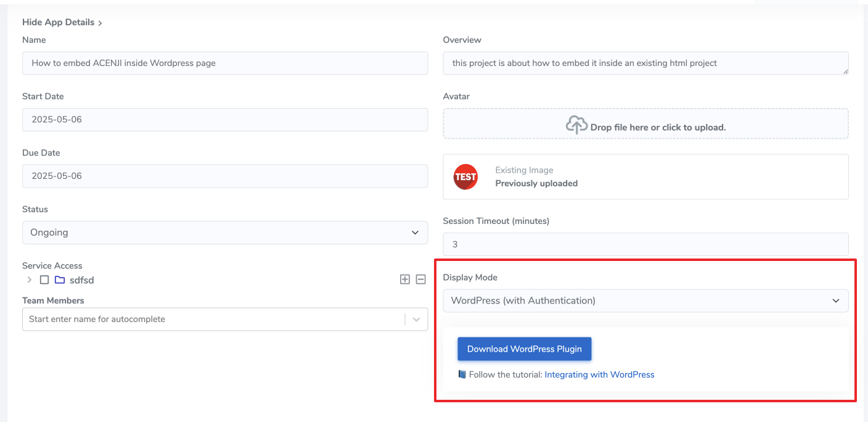
Task: Click the plus icon beside Service Access tree
Action: tap(405, 279)
